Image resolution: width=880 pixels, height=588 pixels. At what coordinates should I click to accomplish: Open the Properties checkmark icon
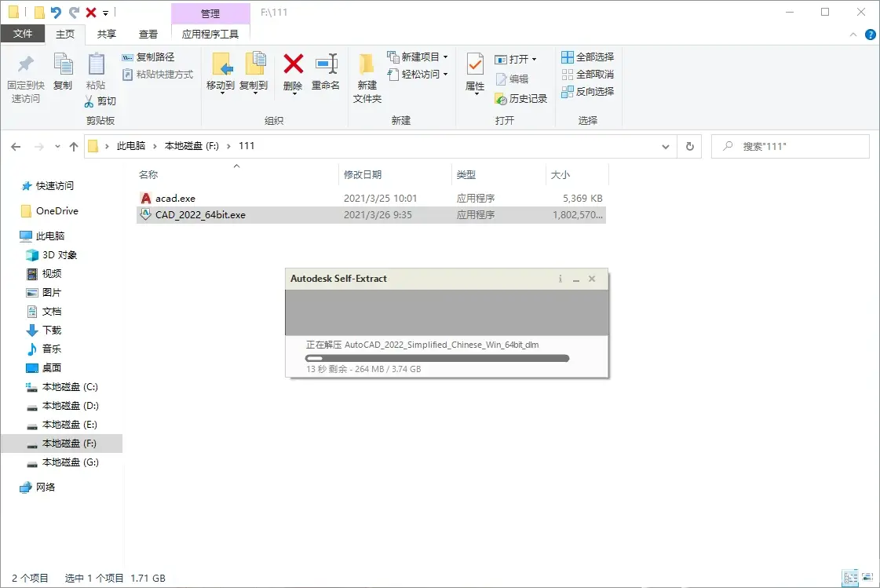tap(475, 64)
